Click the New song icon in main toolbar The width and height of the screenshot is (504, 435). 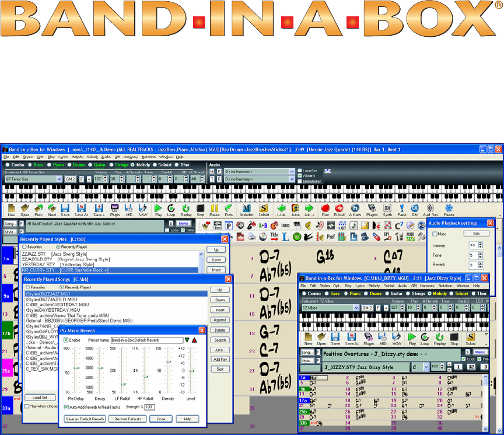click(x=11, y=210)
